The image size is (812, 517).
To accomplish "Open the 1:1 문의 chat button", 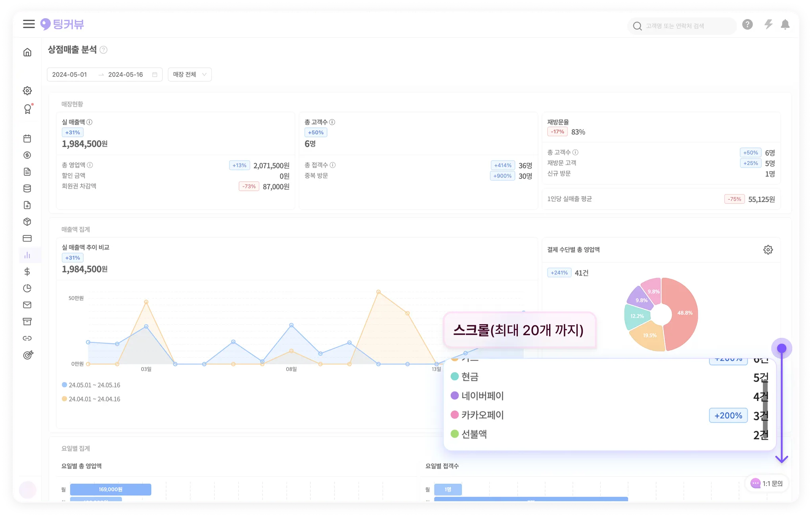I will coord(767,483).
